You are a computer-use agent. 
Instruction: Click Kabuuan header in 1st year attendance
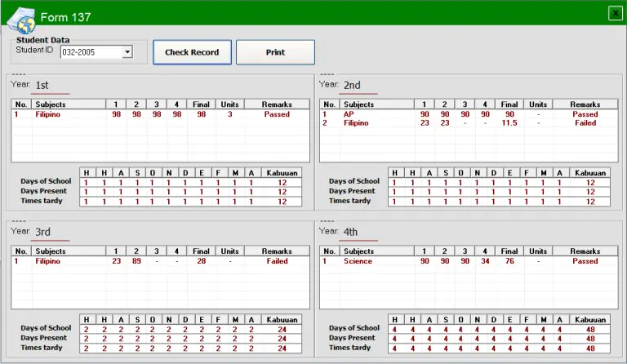click(282, 172)
